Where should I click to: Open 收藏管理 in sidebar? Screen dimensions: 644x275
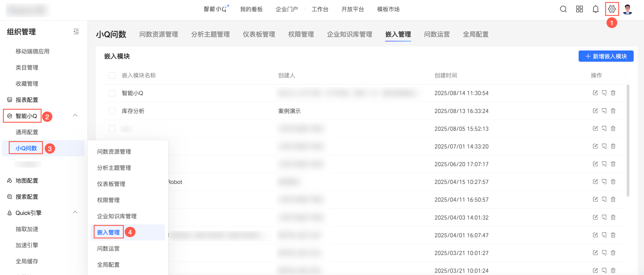[27, 84]
